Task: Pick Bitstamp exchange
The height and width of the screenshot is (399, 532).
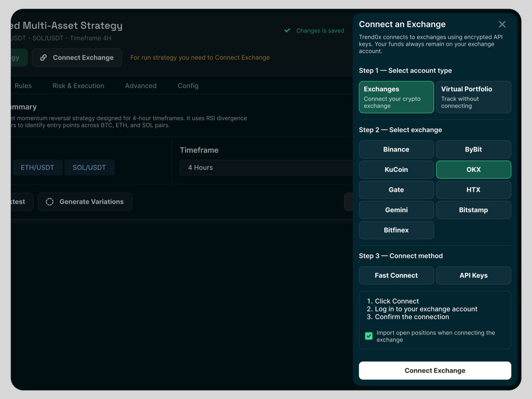Action: pos(473,210)
